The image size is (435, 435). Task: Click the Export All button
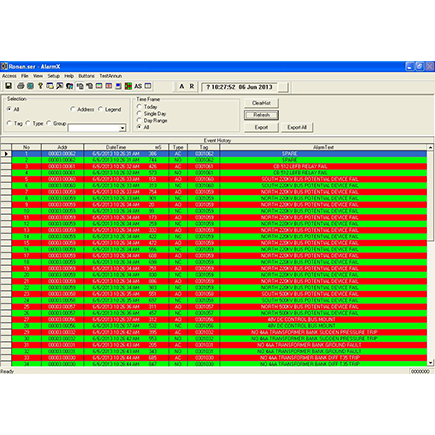tap(297, 127)
